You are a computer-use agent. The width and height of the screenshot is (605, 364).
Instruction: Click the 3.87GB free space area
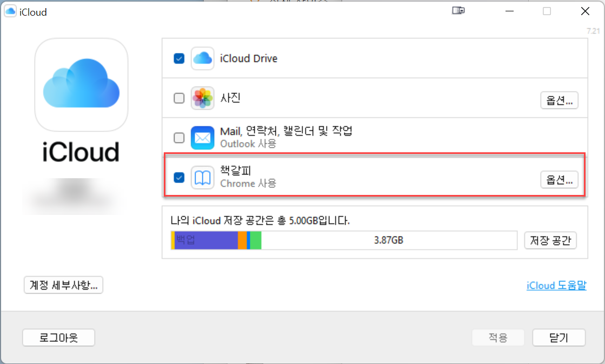click(389, 240)
